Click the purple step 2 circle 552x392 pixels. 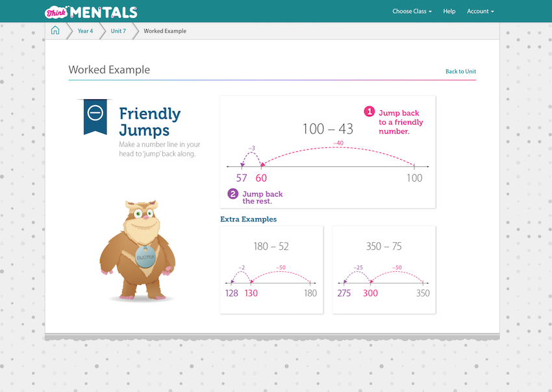pyautogui.click(x=232, y=193)
